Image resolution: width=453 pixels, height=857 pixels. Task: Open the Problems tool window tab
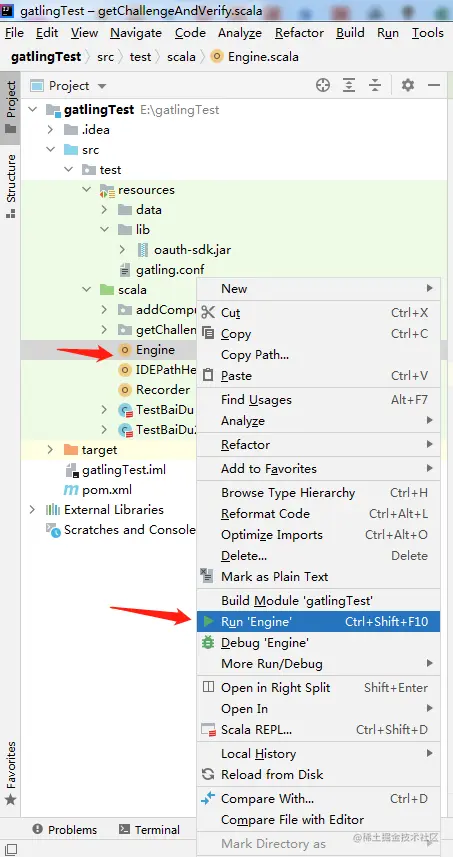[x=64, y=830]
